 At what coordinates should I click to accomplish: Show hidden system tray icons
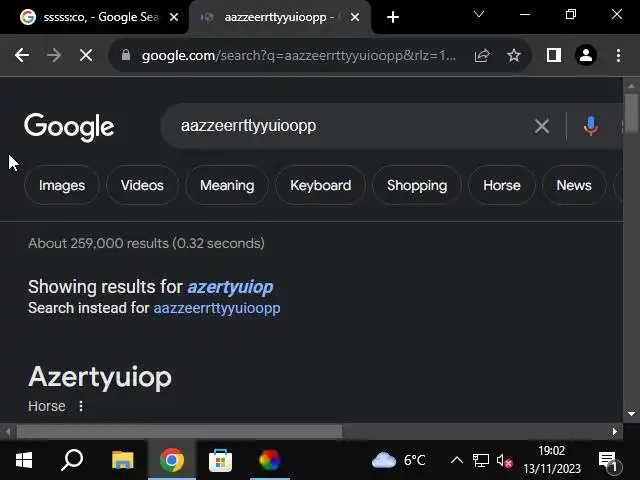coord(457,460)
